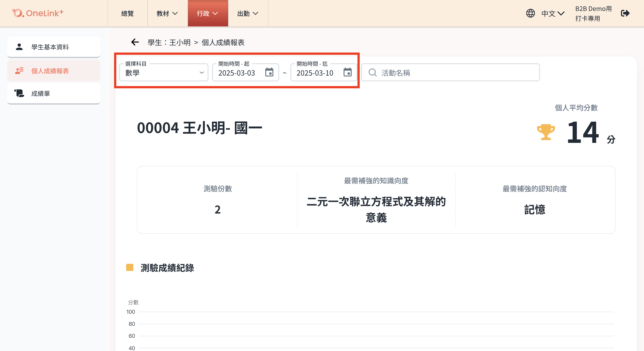Screen dimensions: 644x351
Task: Click the 個人平均分數 label
Action: pyautogui.click(x=576, y=108)
